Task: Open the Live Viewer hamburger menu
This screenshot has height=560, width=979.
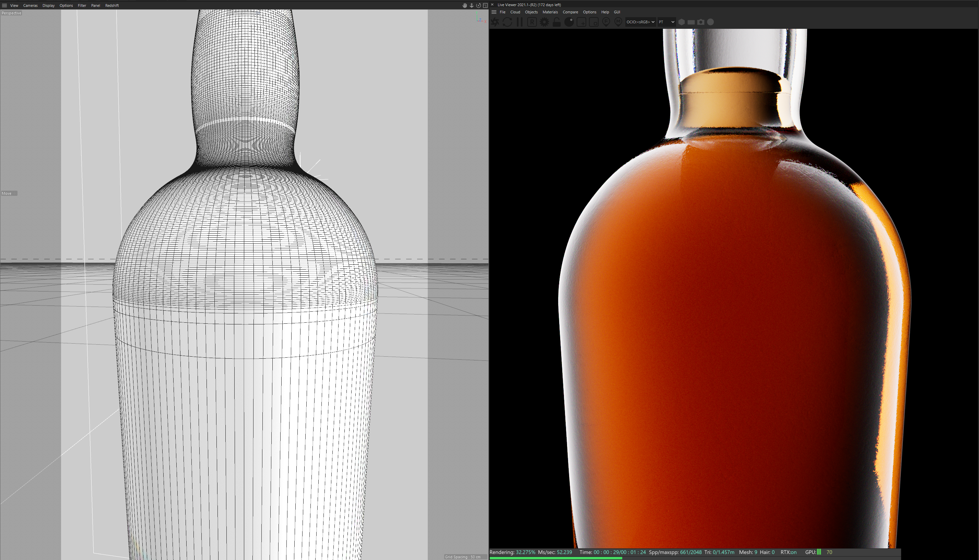Action: point(494,12)
